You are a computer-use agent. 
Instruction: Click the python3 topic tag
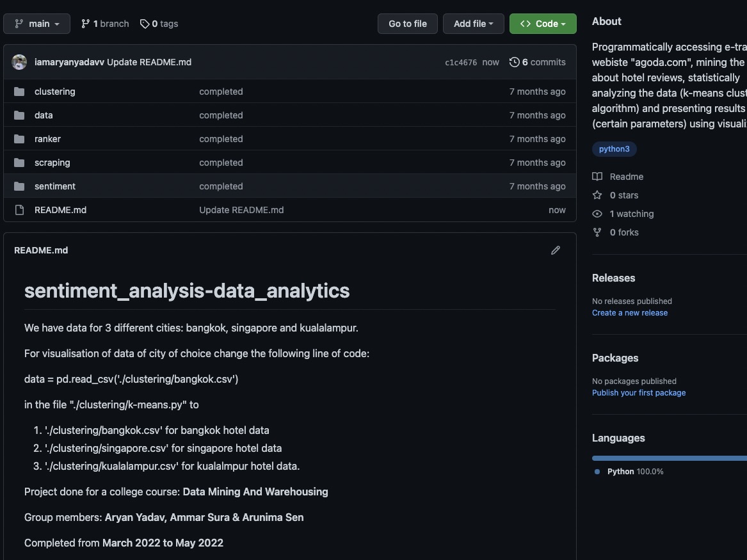click(614, 149)
